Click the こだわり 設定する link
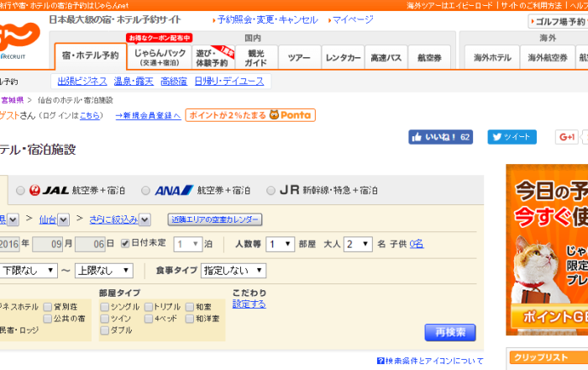Viewport: 588px width, 370px height. (x=249, y=304)
